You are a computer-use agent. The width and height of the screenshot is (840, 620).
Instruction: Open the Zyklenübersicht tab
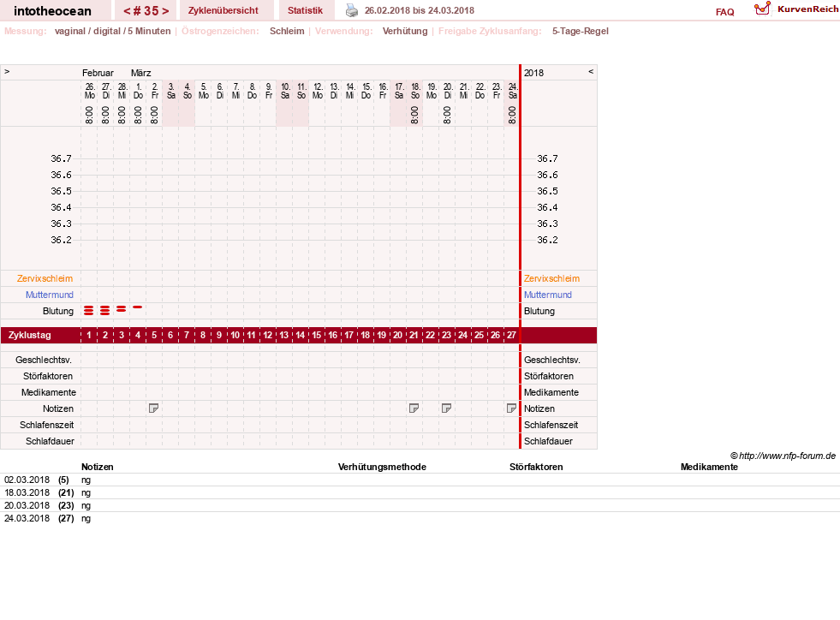coord(223,10)
